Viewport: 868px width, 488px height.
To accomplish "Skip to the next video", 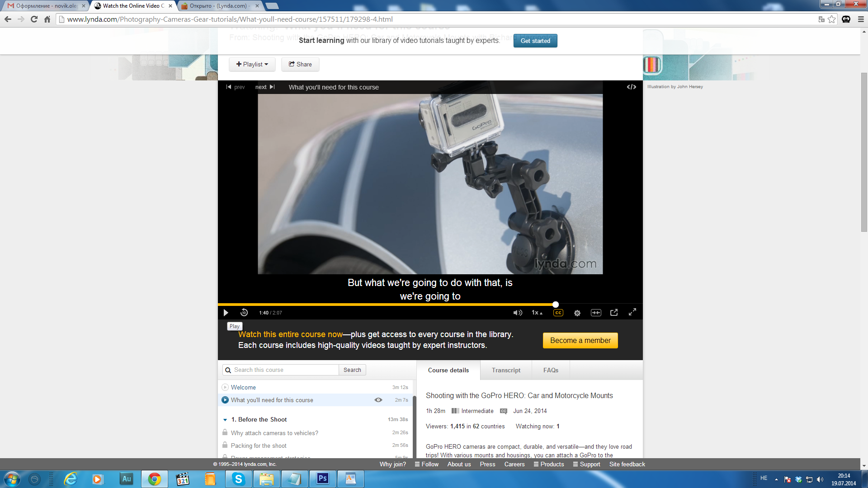I will 265,87.
